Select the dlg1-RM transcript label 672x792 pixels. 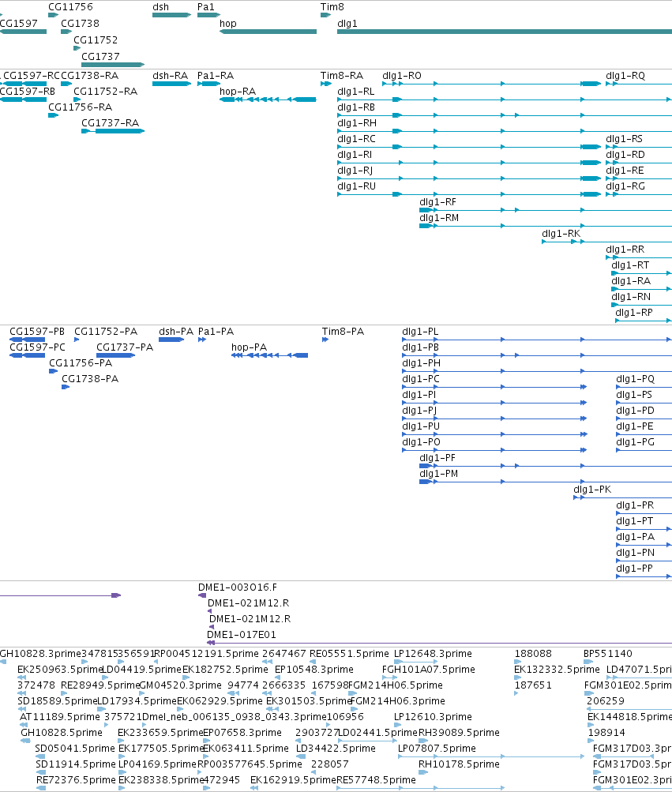tap(439, 218)
